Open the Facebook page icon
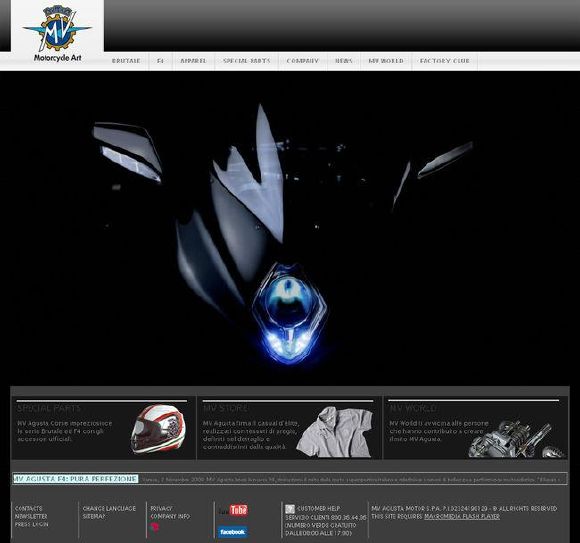 (232, 532)
